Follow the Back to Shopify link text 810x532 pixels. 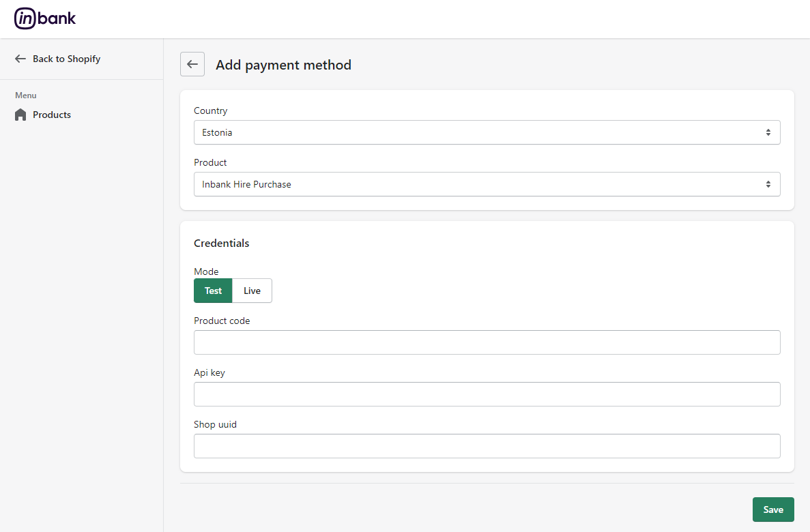[66, 59]
